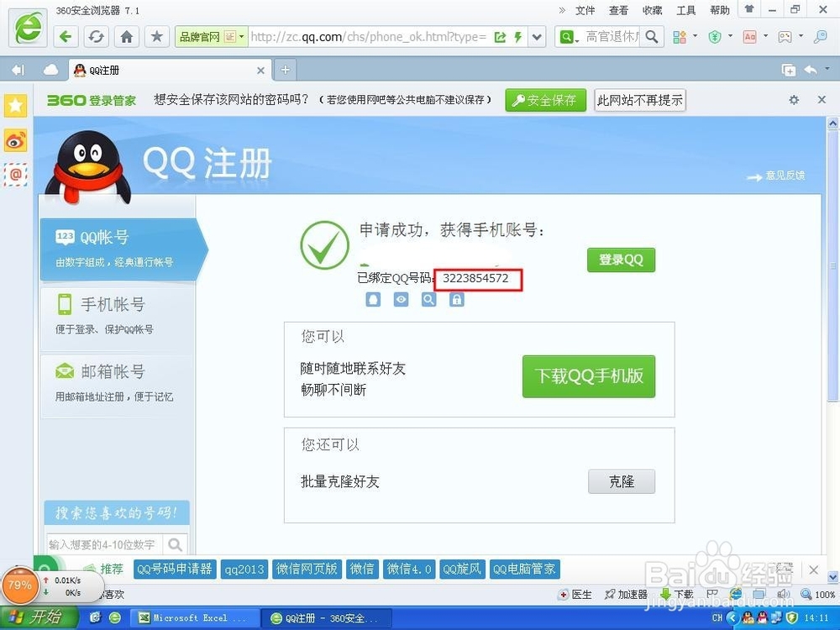Click the green lightning speed-mode icon
Screen dimensions: 840x630
[x=517, y=37]
